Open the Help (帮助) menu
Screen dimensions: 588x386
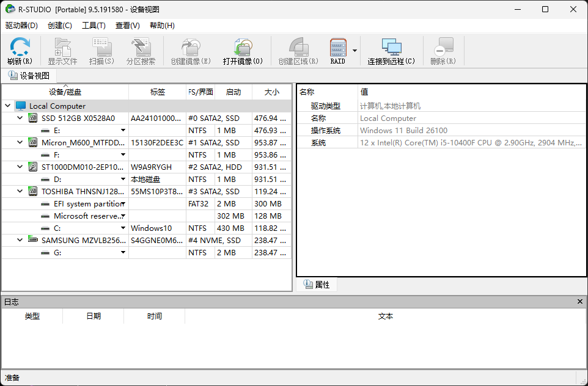162,26
